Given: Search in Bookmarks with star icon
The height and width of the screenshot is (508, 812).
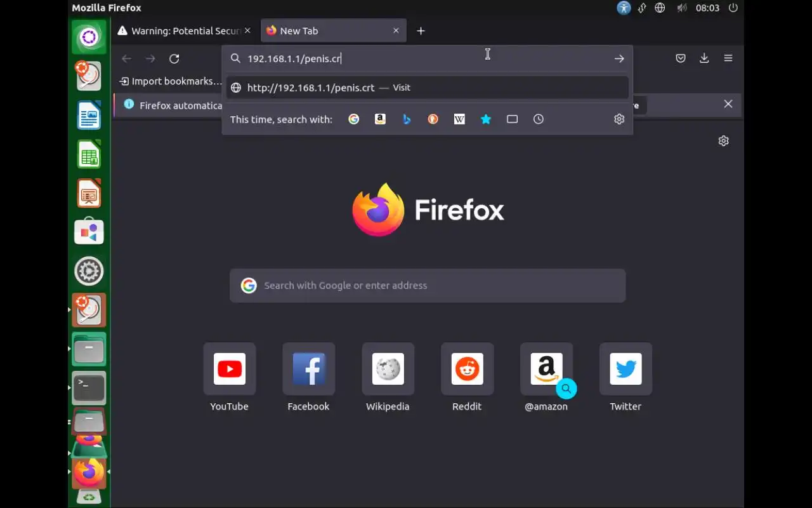Looking at the screenshot, I should tap(486, 119).
